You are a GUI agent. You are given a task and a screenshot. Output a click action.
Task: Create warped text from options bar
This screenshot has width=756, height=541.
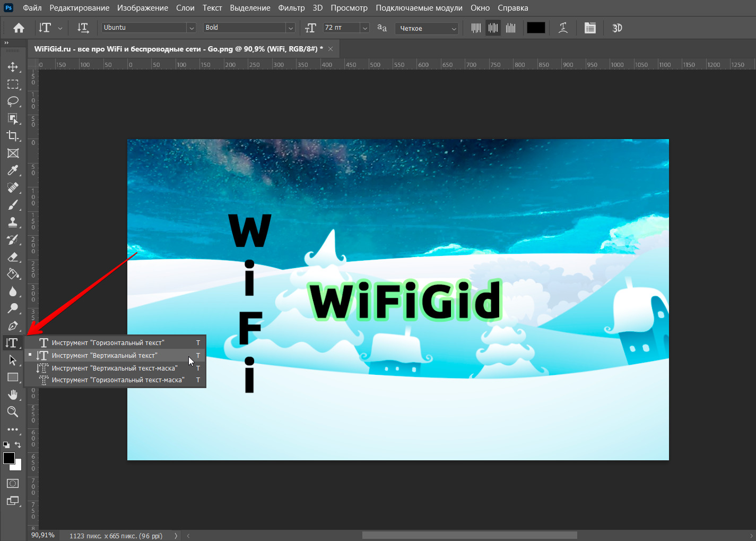click(x=563, y=28)
